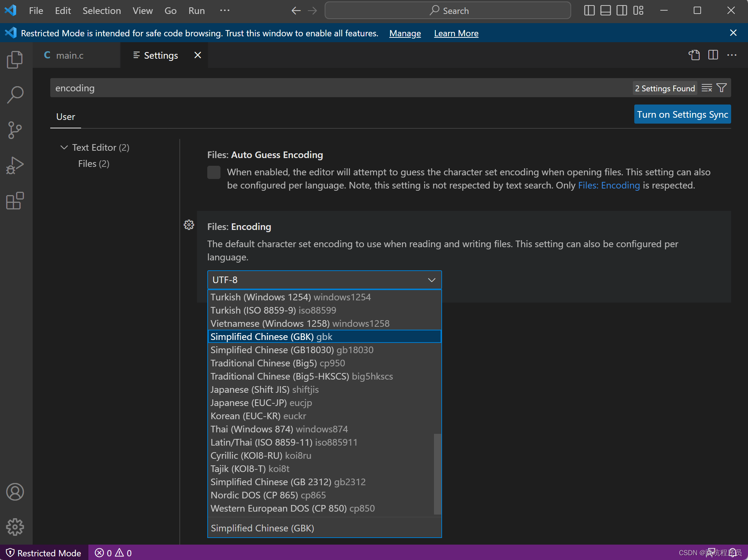The image size is (748, 560).
Task: Enable the Auto Guess Encoding checkbox
Action: point(214,172)
